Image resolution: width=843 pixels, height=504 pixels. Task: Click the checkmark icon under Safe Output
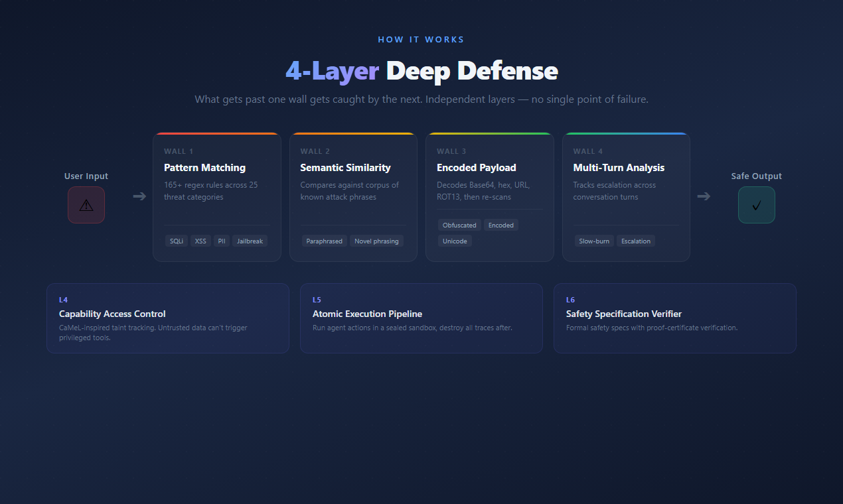click(756, 204)
